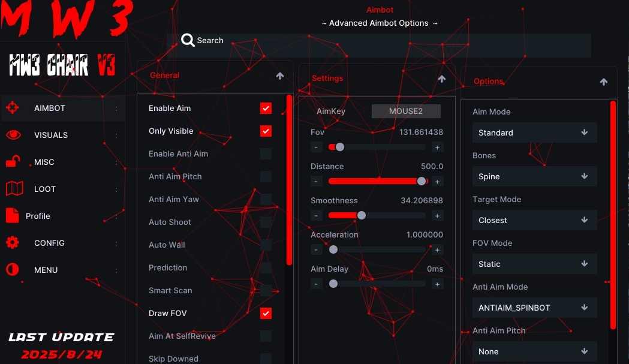
Task: Disable the Draw FOV checkbox
Action: [x=266, y=313]
